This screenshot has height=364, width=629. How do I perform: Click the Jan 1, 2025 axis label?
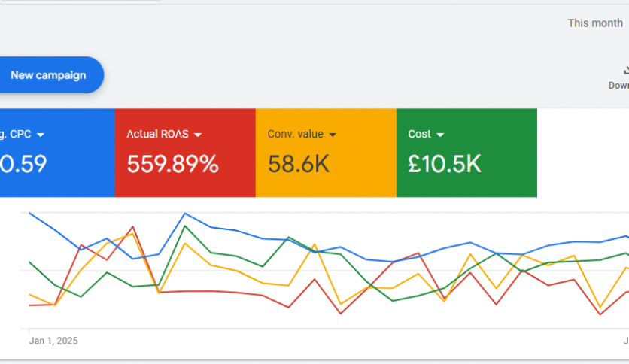[53, 341]
